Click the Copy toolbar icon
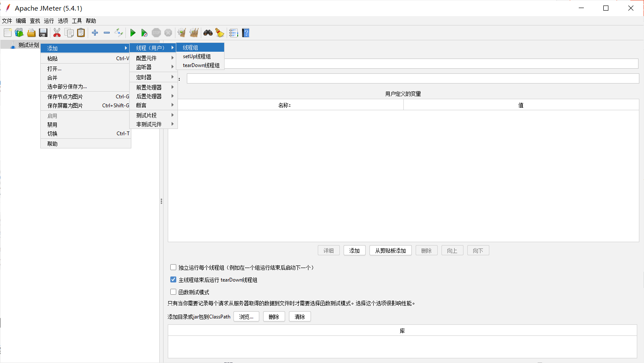644x363 pixels. click(x=69, y=33)
